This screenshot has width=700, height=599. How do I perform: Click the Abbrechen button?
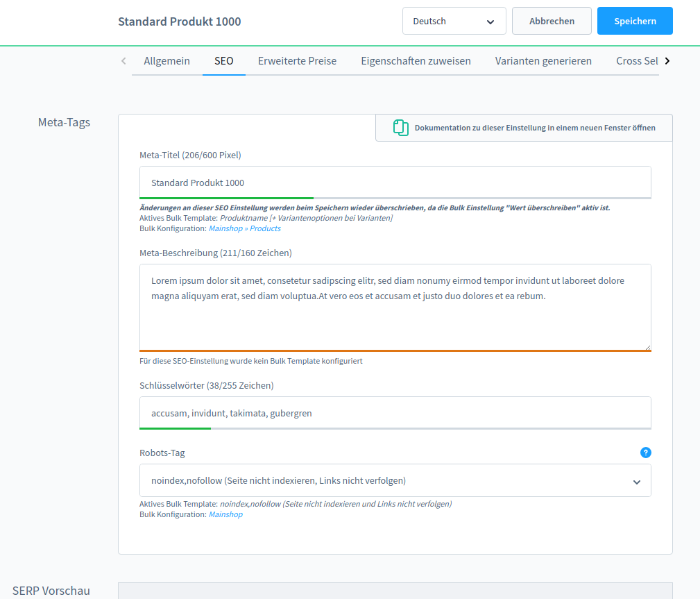552,21
